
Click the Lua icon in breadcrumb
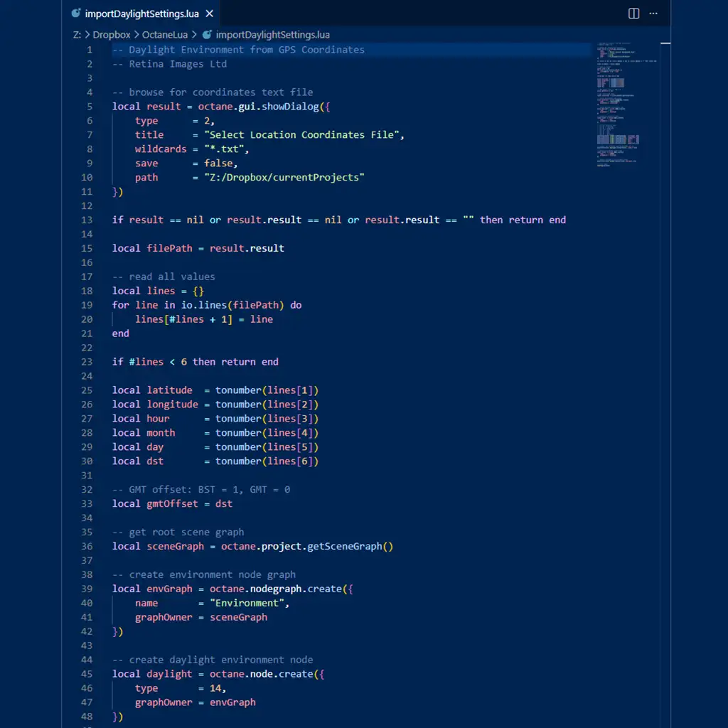coord(207,35)
